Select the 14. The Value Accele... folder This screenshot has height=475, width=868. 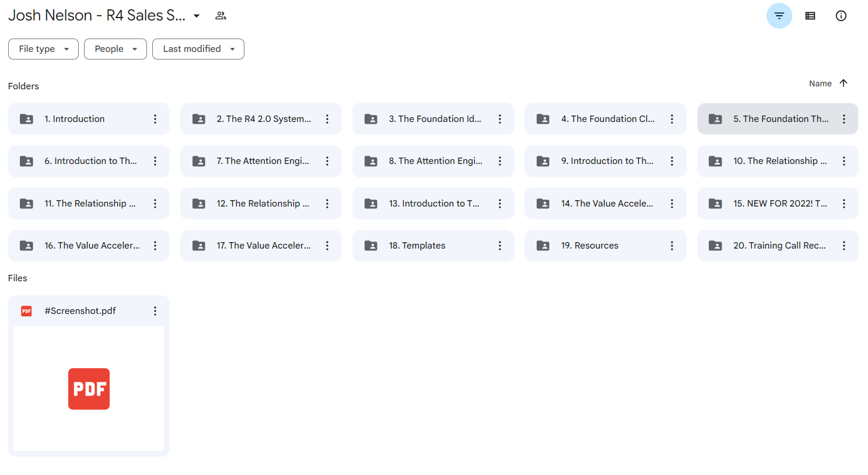click(x=605, y=204)
